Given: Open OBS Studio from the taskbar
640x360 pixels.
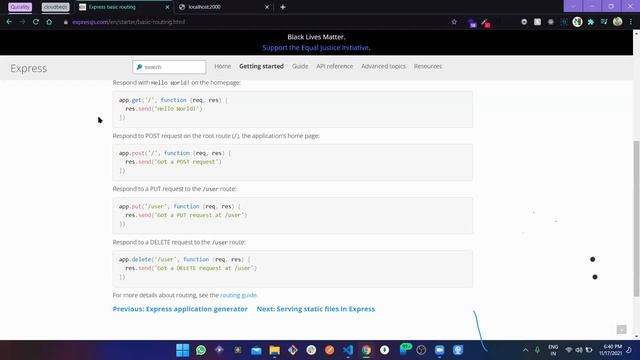Looking at the screenshot, I should click(x=421, y=350).
